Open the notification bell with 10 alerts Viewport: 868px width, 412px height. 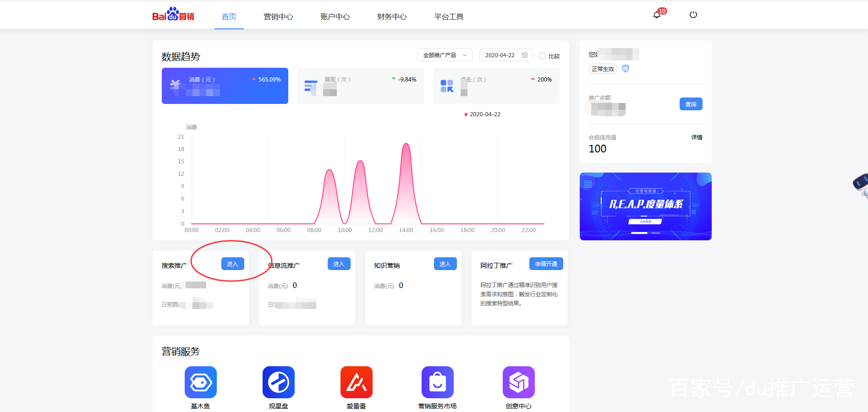pyautogui.click(x=657, y=14)
